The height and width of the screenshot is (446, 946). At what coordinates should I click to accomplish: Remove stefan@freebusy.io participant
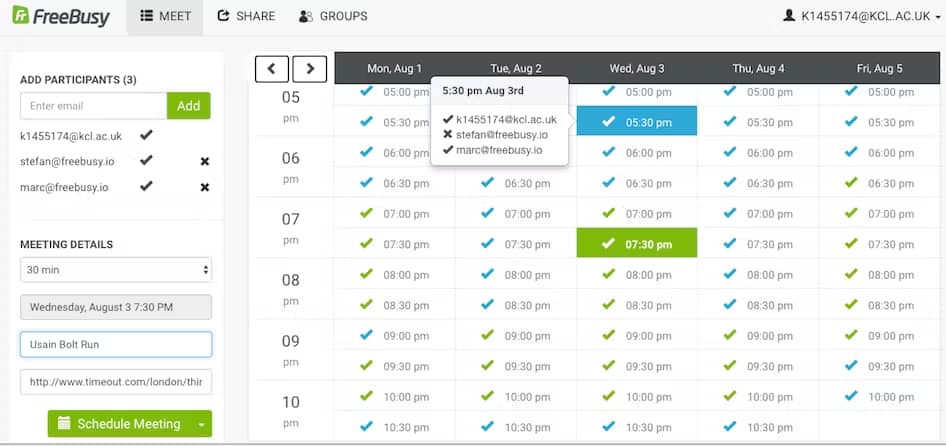[x=205, y=161]
